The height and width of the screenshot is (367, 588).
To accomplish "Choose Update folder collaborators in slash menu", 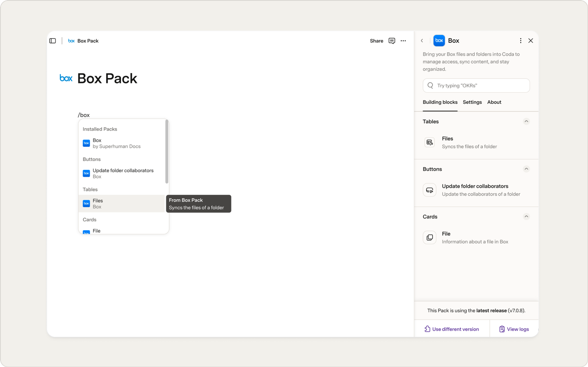I will coord(122,173).
